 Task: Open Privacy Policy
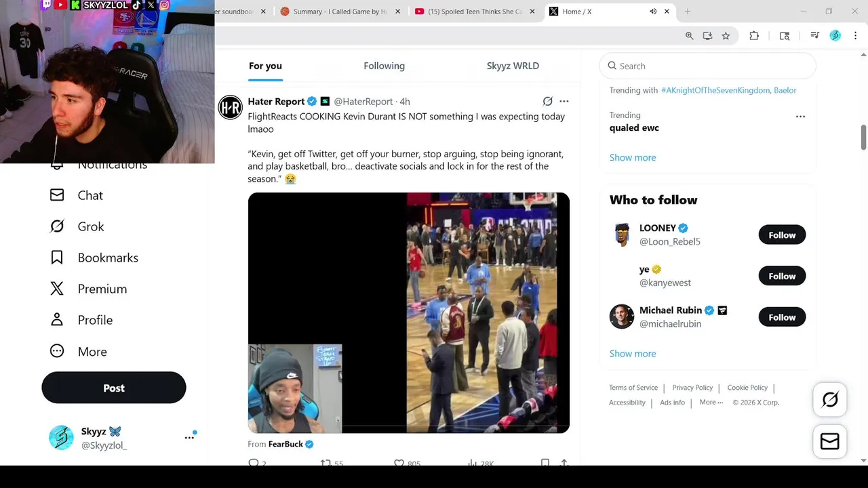pos(692,388)
